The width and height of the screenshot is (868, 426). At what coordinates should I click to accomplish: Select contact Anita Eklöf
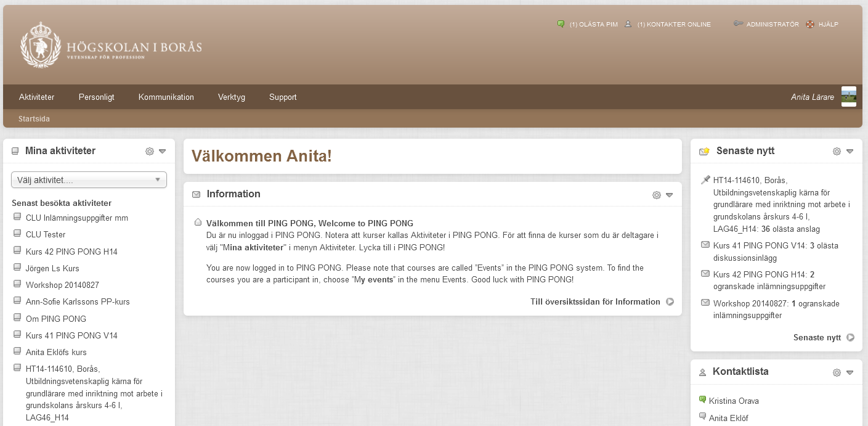click(x=729, y=418)
